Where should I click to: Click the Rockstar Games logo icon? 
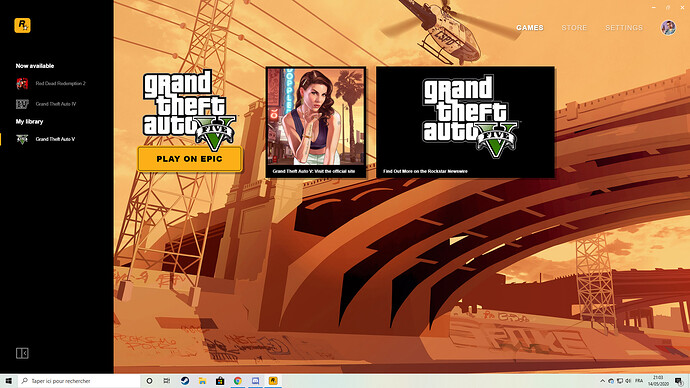(x=22, y=26)
